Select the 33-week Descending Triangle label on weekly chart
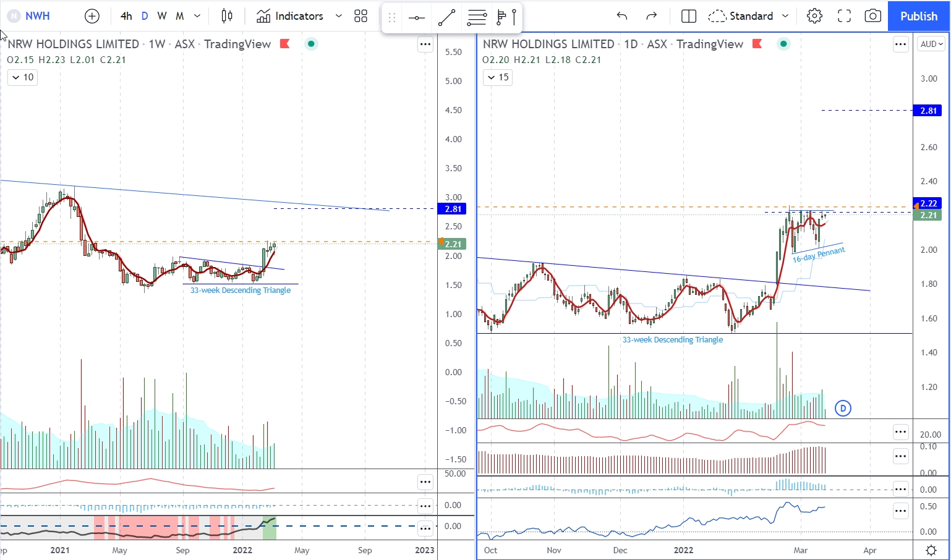The width and height of the screenshot is (951, 560). coord(241,291)
